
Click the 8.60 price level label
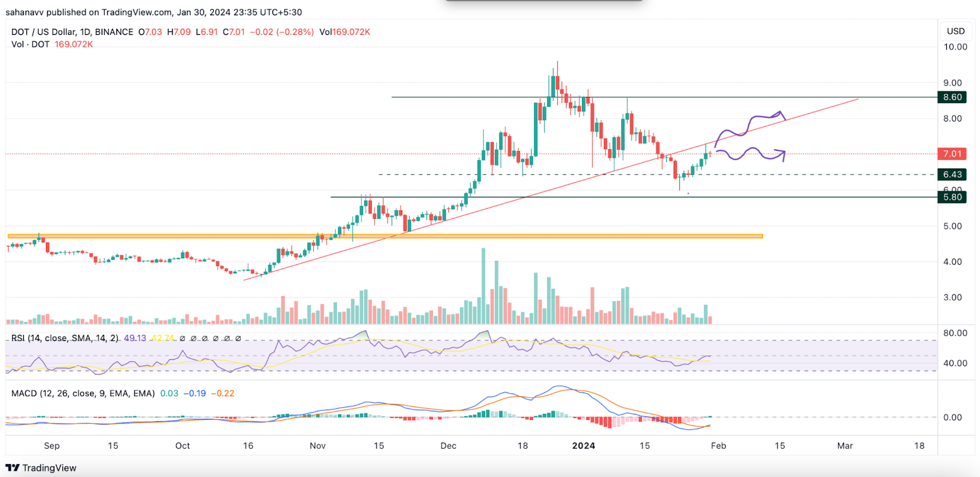(x=952, y=97)
